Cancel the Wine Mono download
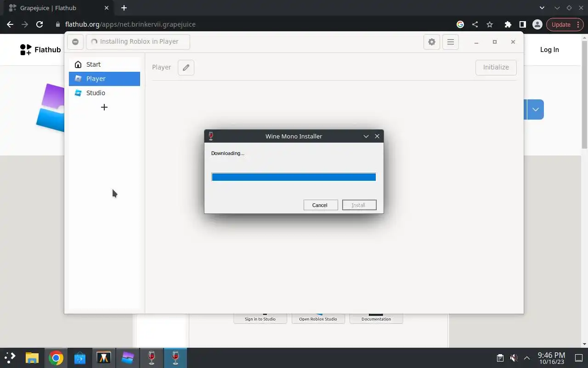 pos(321,205)
